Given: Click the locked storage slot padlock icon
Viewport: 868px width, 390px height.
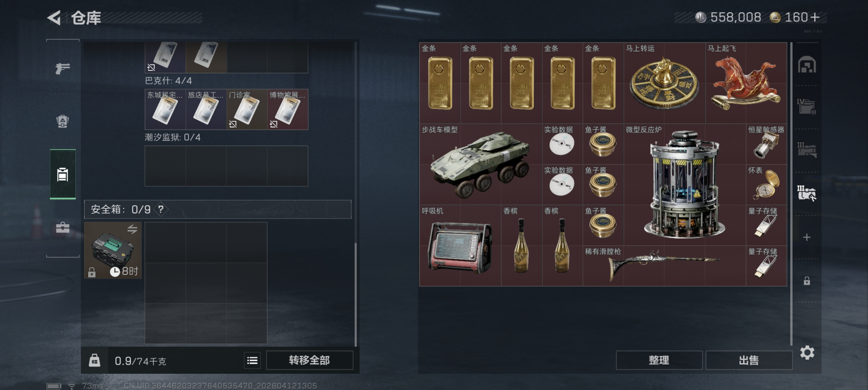Looking at the screenshot, I should tap(807, 280).
